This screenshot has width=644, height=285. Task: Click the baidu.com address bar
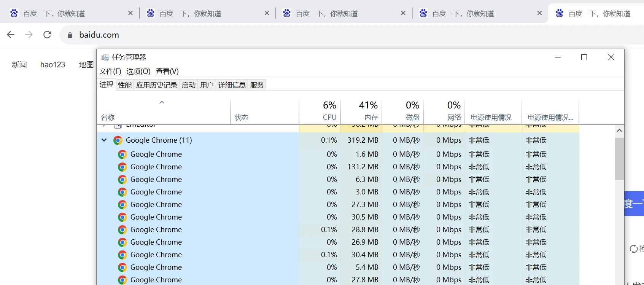352,35
